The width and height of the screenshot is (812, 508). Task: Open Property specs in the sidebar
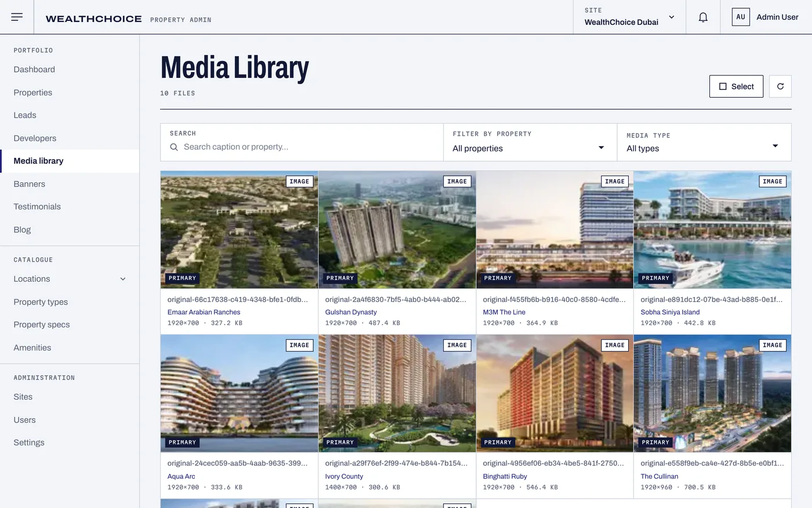(70, 325)
